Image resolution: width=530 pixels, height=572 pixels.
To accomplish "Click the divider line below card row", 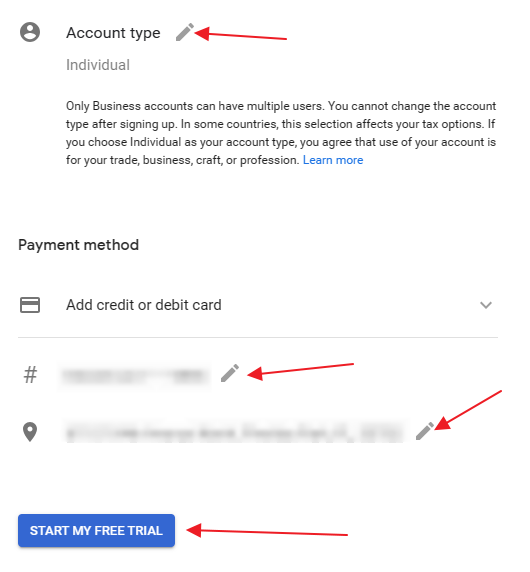I will 258,337.
